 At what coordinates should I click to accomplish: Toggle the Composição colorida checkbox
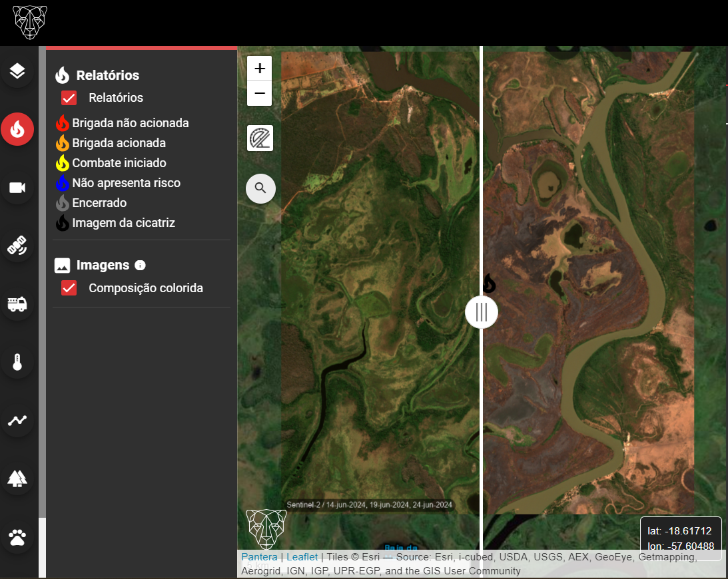click(69, 288)
